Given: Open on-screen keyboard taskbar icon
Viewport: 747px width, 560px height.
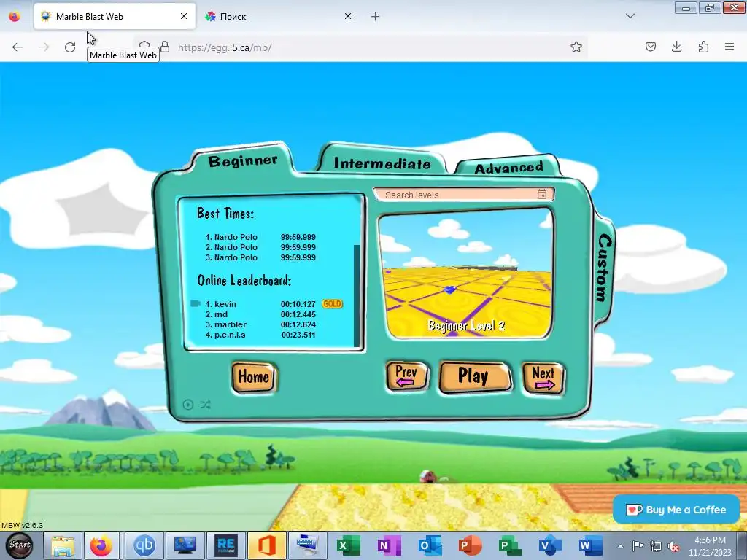Looking at the screenshot, I should [308, 545].
